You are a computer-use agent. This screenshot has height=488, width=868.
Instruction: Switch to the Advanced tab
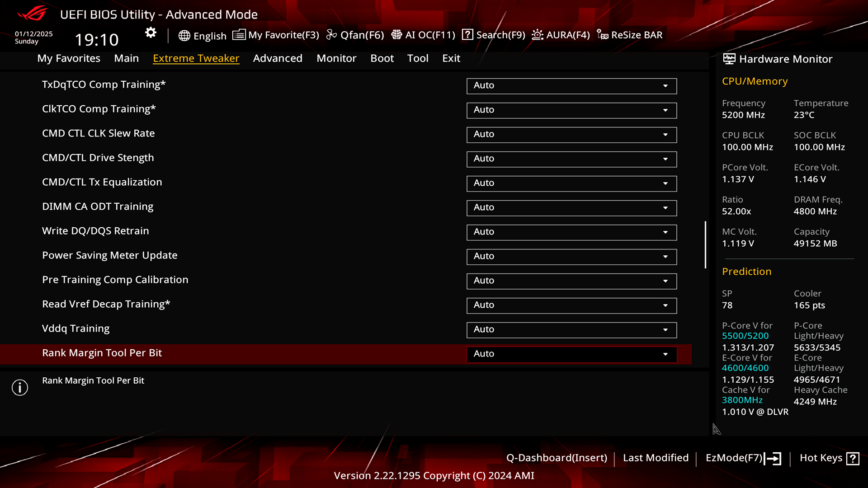click(278, 58)
